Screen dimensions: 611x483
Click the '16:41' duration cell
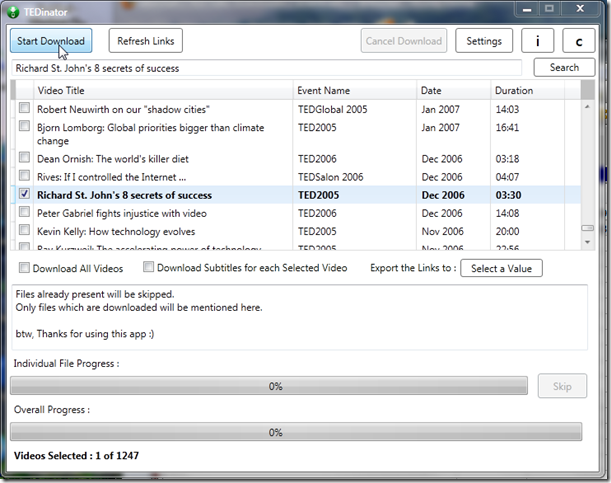(x=507, y=128)
